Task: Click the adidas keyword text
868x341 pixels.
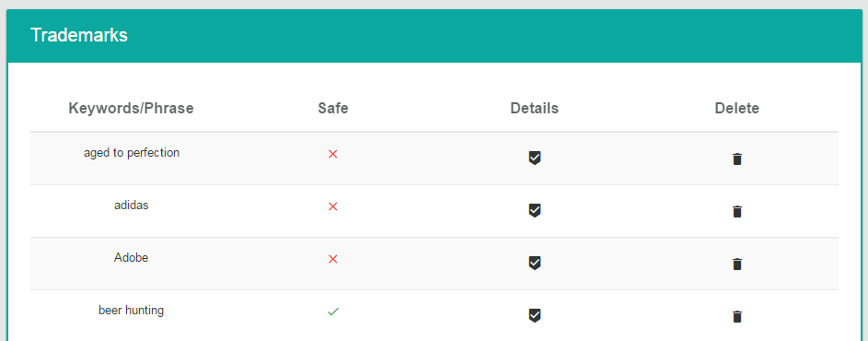Action: [x=132, y=206]
